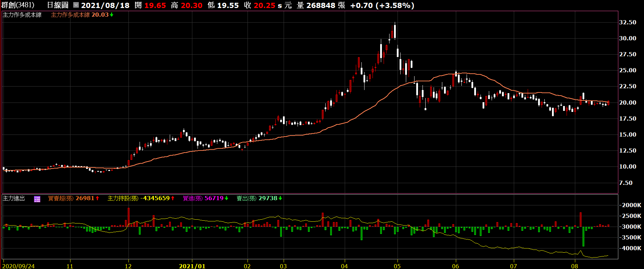Click the 2020/09/24 start date label
Viewport: 644px width, 269px height.
point(18,266)
